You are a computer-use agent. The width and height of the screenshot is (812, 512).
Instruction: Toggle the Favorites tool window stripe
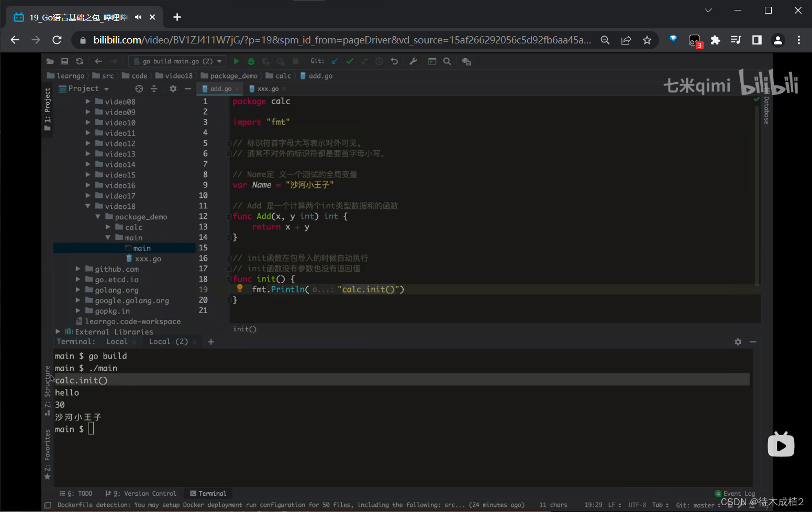click(x=48, y=454)
